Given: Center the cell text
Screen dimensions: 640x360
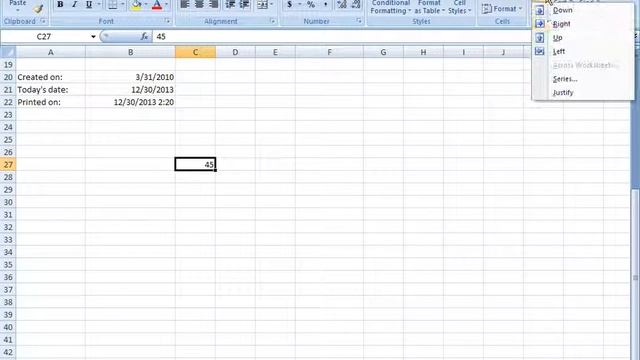Looking at the screenshot, I should 199,4.
